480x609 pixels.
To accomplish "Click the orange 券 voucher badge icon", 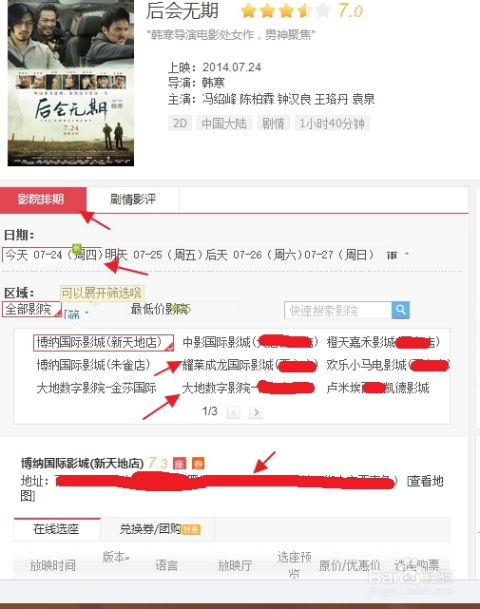I will coord(198,463).
